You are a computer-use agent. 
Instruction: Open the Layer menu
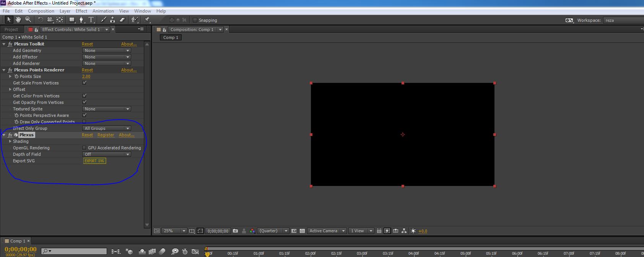(65, 11)
